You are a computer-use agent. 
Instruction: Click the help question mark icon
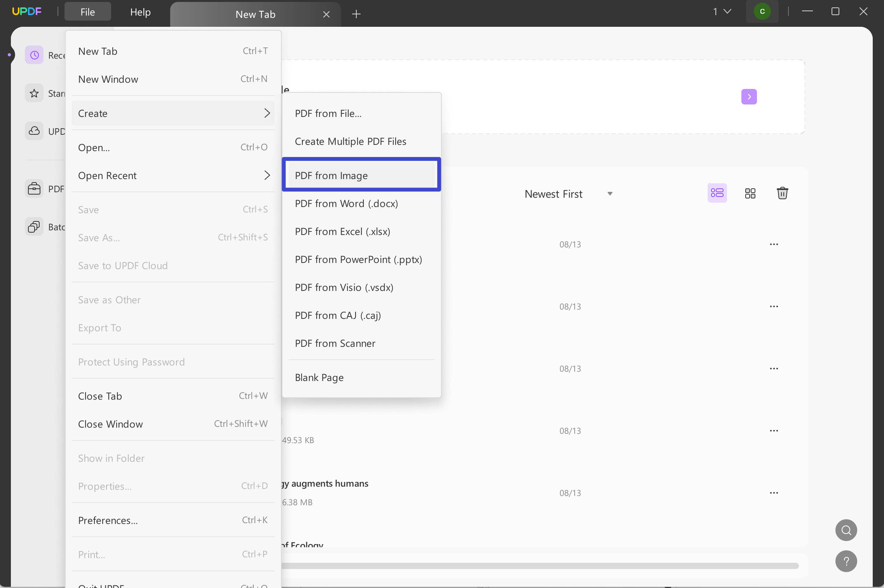coord(846,561)
